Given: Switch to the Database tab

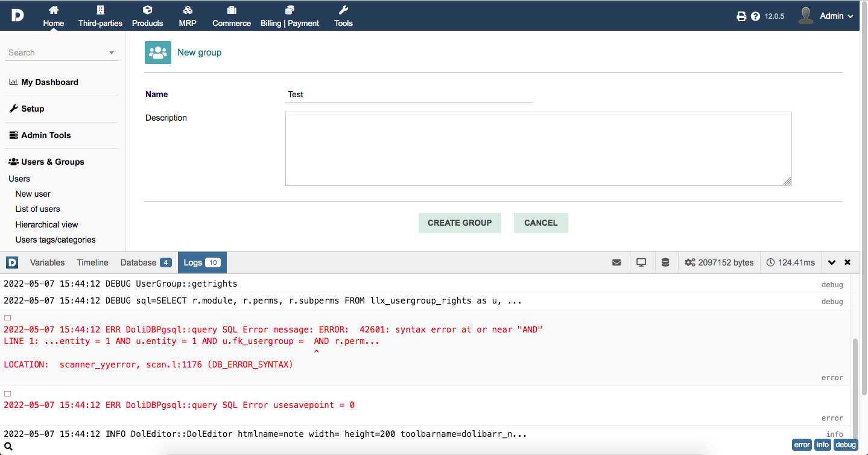Looking at the screenshot, I should click(x=146, y=262).
